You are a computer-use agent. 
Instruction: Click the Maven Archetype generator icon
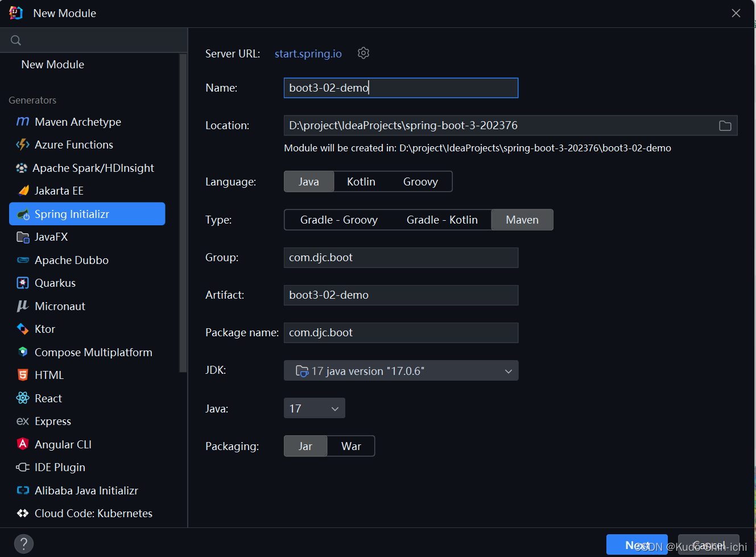coord(23,122)
